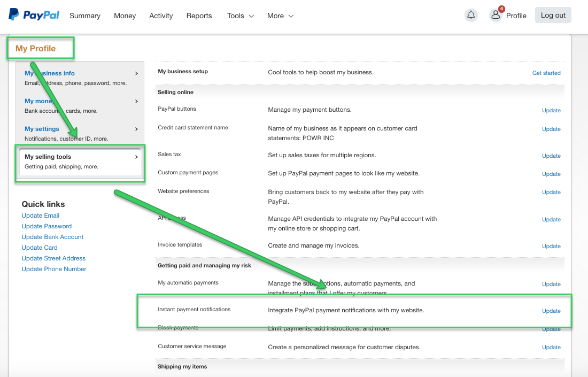The width and height of the screenshot is (588, 377).
Task: Click the PayPal logo
Action: (x=34, y=15)
